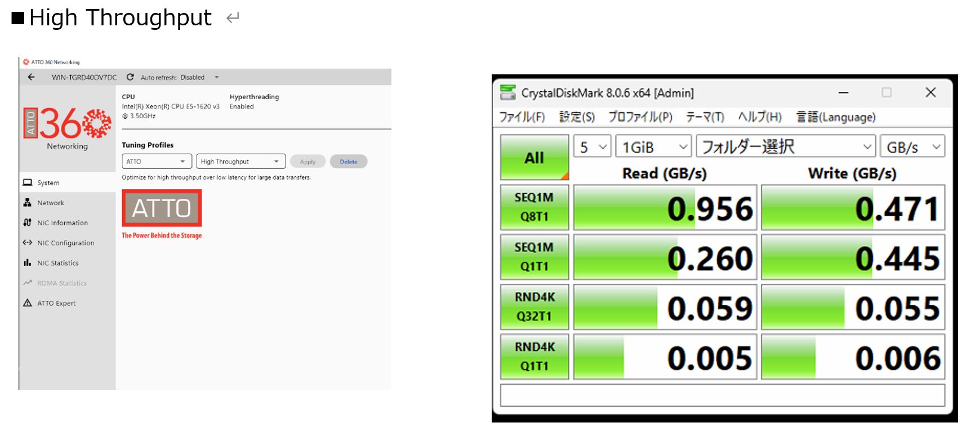Viewport: 980px width, 427px height.
Task: Click the ATTO 360 Networking logo
Action: (67, 129)
